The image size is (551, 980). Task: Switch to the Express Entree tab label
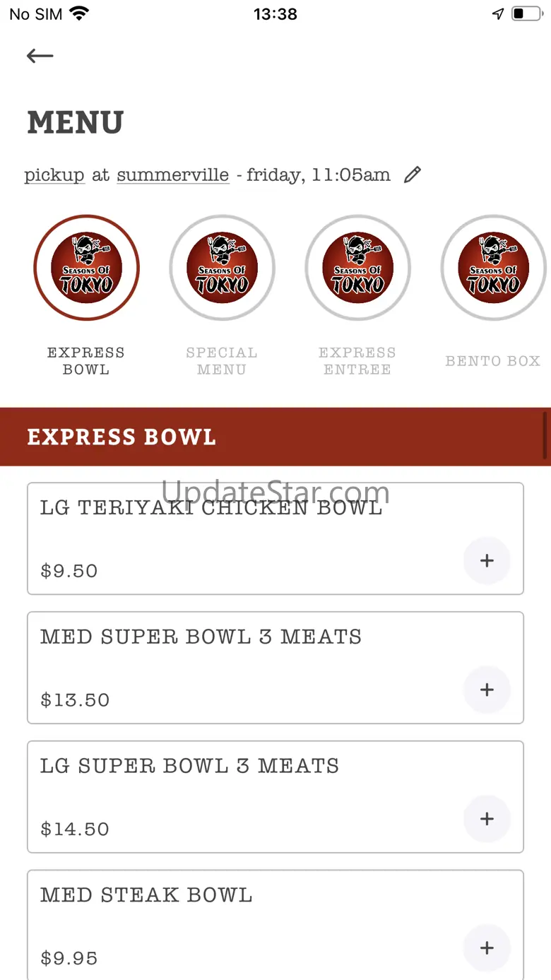pyautogui.click(x=357, y=361)
